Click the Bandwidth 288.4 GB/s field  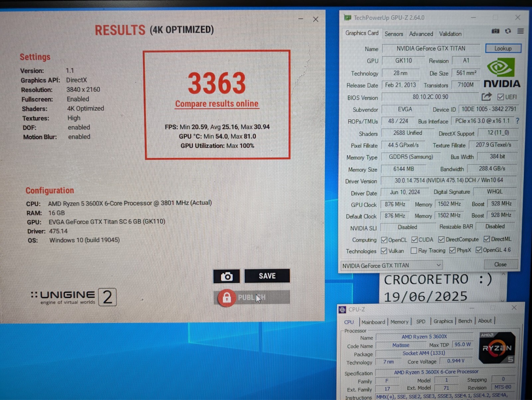(492, 168)
